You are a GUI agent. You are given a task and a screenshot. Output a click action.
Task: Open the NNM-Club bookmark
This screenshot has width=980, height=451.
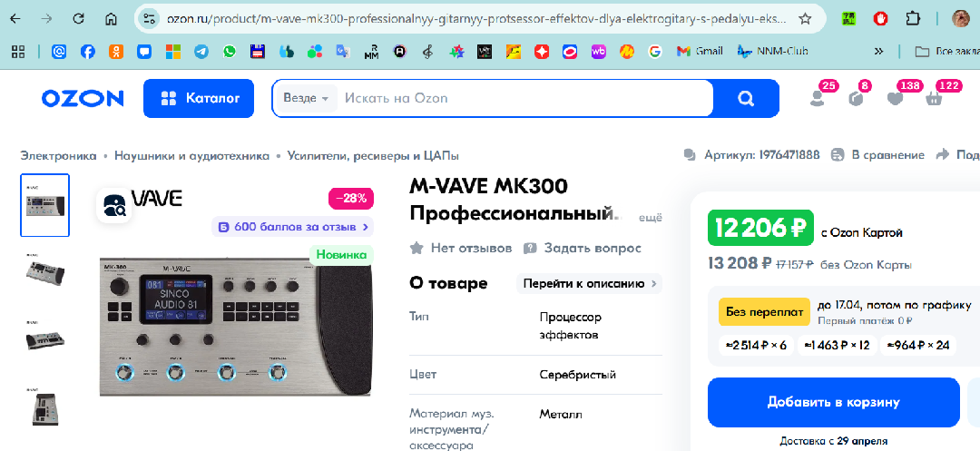772,52
